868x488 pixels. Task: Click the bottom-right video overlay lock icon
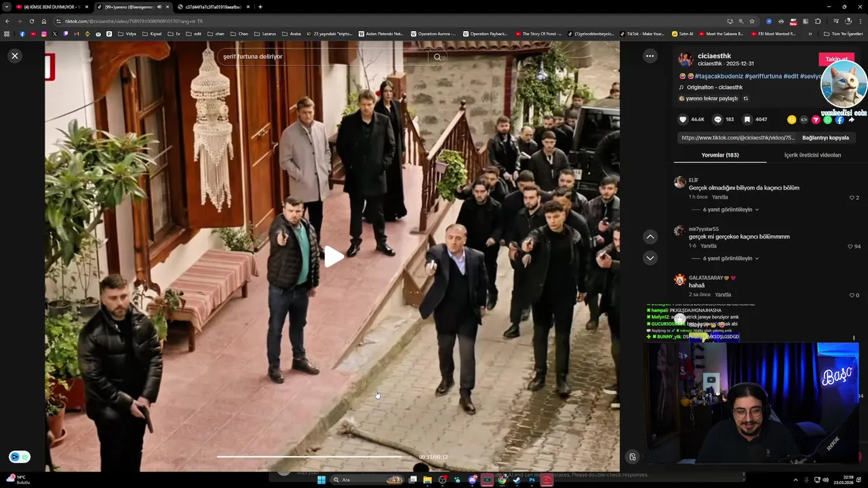pos(632,457)
